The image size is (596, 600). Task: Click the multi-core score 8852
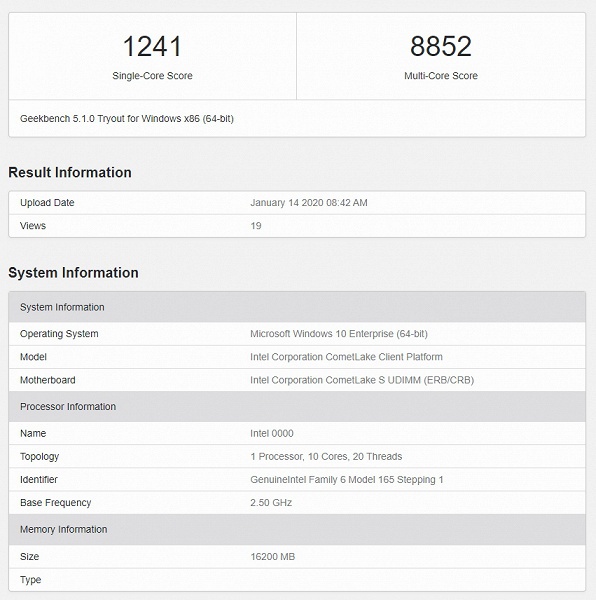pyautogui.click(x=441, y=46)
